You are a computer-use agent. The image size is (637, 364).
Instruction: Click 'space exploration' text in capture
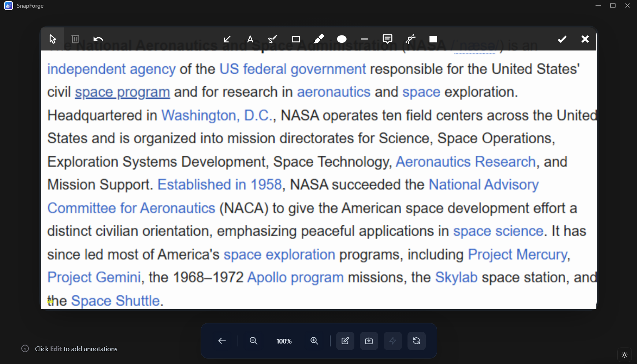279,255
